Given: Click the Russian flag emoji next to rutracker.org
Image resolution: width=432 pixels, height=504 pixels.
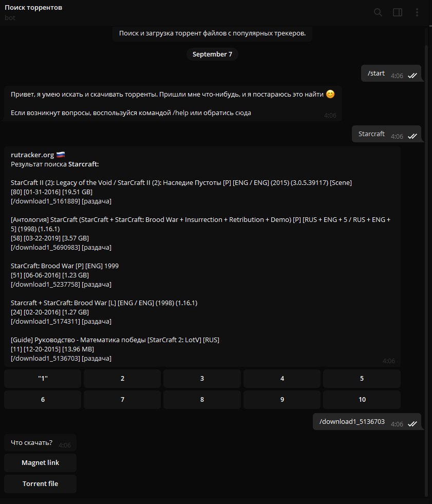Looking at the screenshot, I should click(x=61, y=155).
